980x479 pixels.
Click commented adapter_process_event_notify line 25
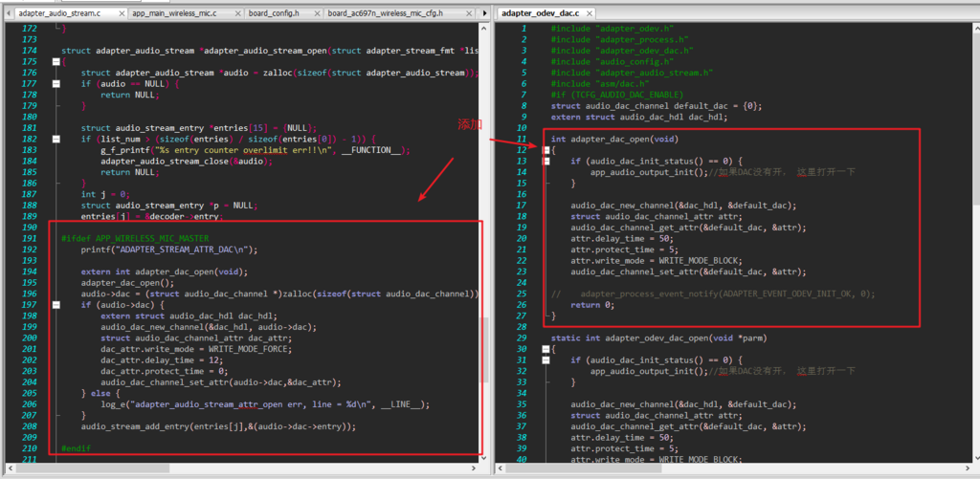pos(713,294)
